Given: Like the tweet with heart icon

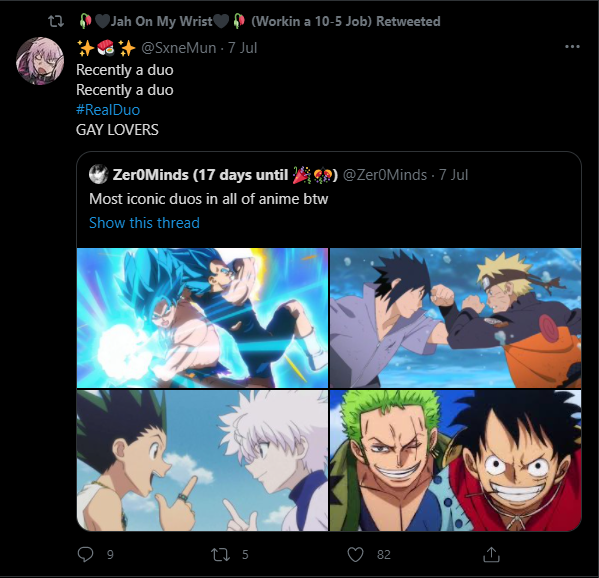Looking at the screenshot, I should pyautogui.click(x=355, y=555).
